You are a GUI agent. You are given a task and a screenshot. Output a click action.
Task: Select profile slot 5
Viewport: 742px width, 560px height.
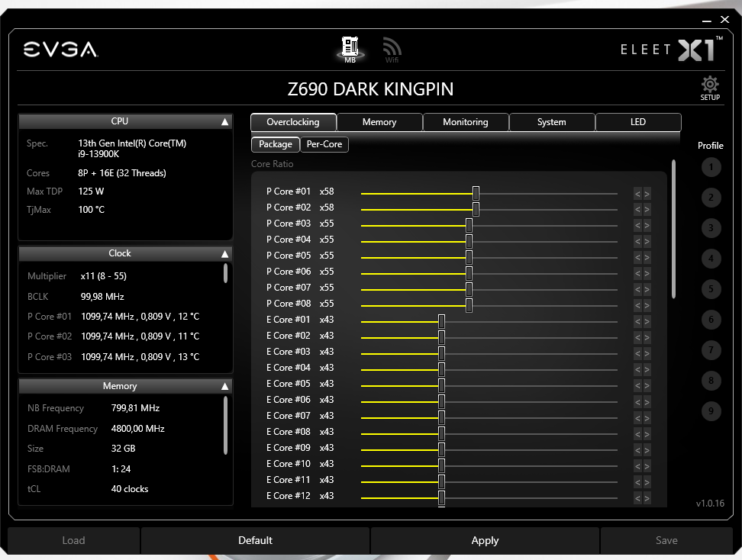[711, 289]
